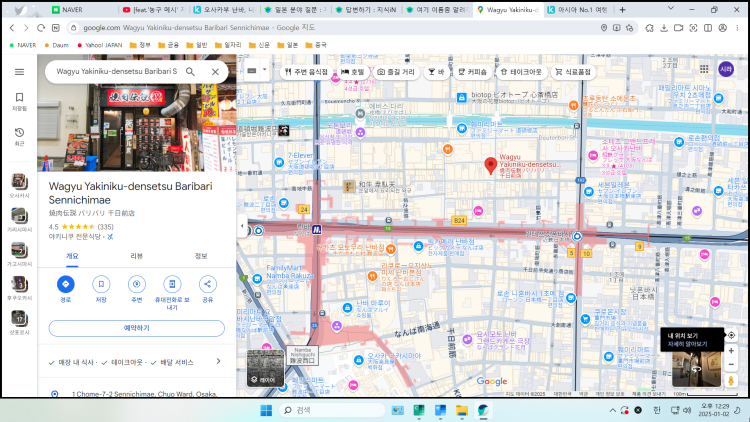The image size is (750, 422).
Task: Open the About (정보) tab
Action: 201,256
